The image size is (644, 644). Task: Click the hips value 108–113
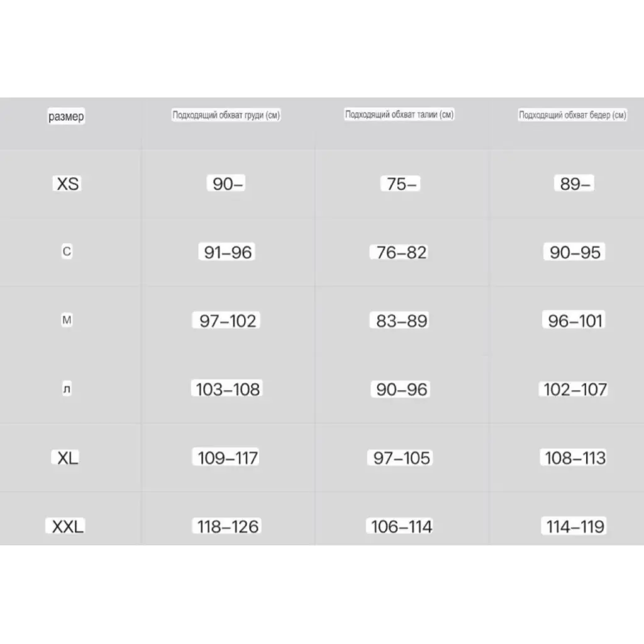click(575, 458)
